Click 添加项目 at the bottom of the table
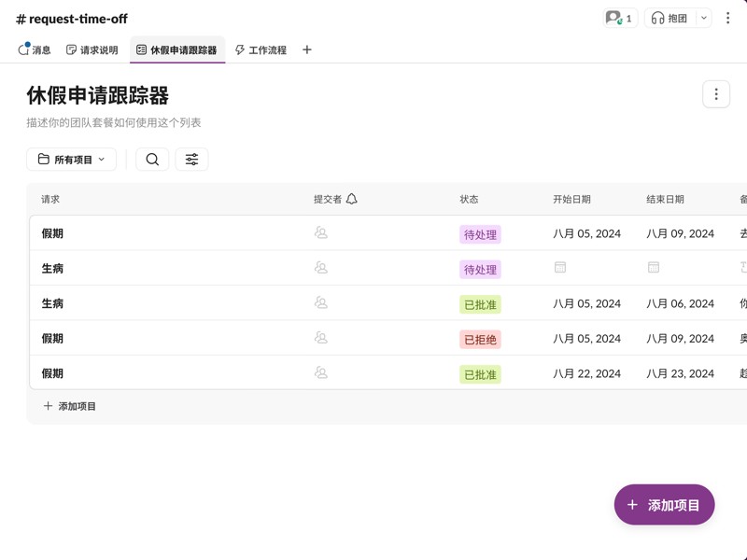Viewport: 747px width, 560px height. pyautogui.click(x=71, y=405)
